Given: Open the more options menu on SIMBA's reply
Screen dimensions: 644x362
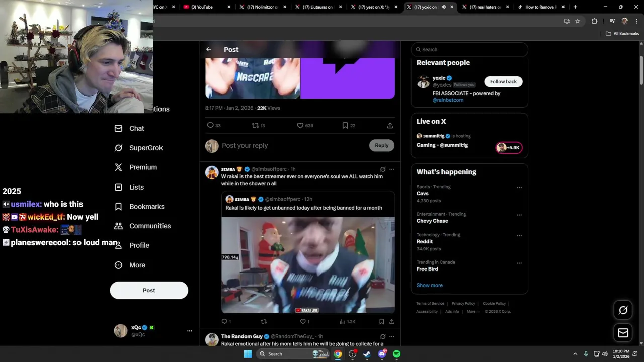Looking at the screenshot, I should 392,169.
